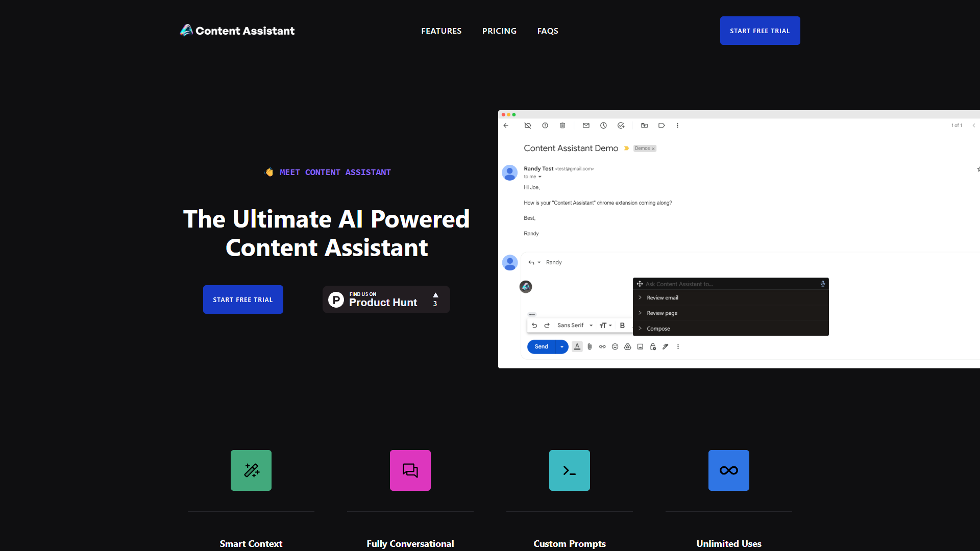The image size is (980, 551).
Task: Click the yellow importance marker next to subject
Action: pos(626,148)
